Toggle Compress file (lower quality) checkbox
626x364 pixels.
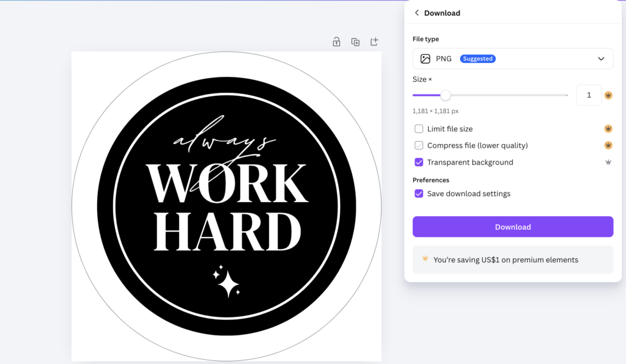(x=419, y=145)
